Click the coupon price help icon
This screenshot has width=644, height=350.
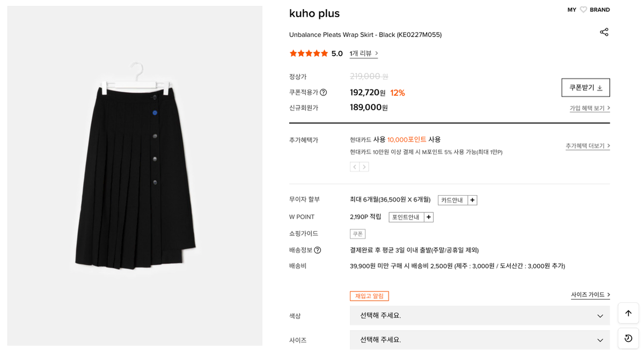[323, 92]
